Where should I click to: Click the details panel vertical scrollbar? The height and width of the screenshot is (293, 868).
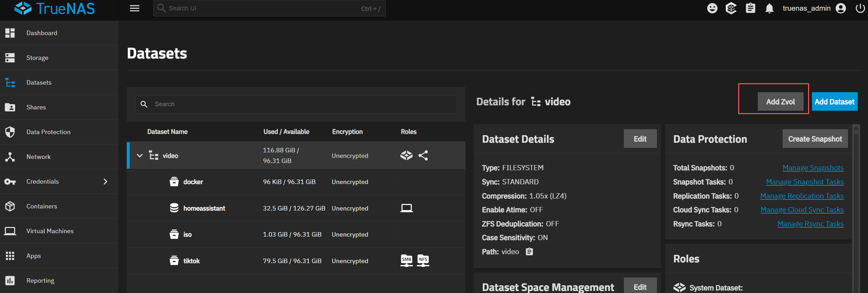856,206
